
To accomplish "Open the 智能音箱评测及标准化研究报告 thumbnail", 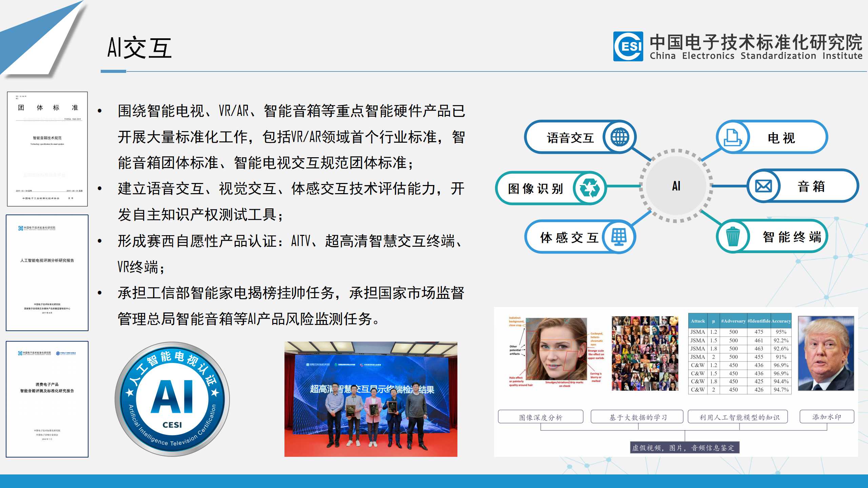I will [47, 399].
